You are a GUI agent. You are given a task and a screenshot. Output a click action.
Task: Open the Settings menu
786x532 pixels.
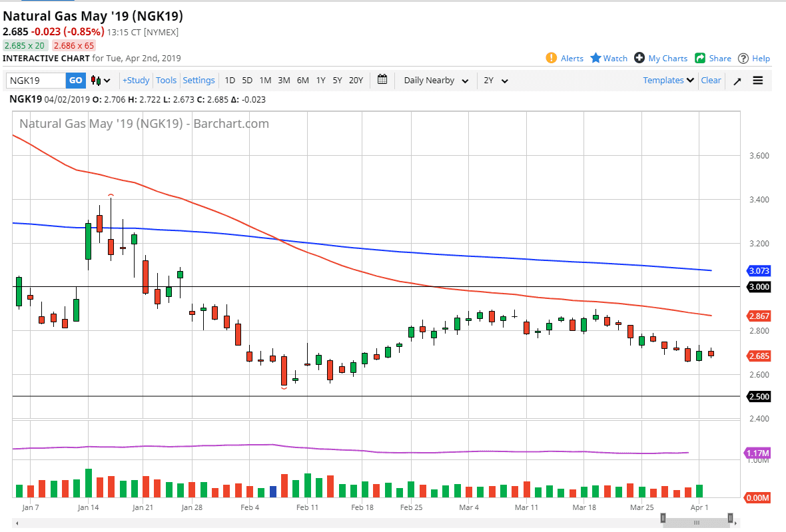(198, 81)
